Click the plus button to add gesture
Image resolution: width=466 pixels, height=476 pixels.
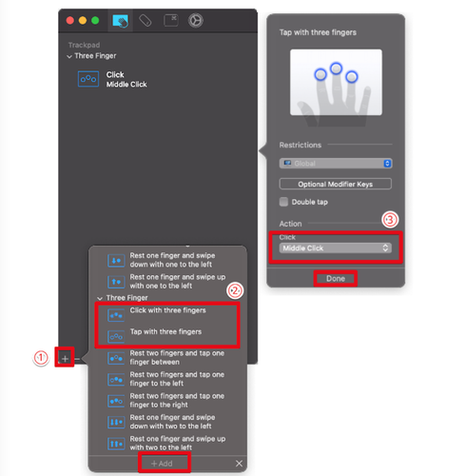(65, 359)
